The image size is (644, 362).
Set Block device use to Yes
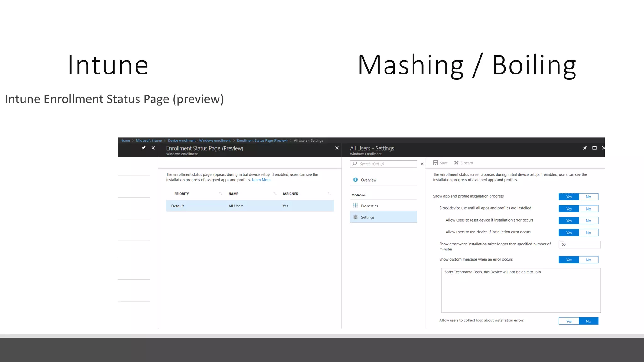tap(569, 209)
